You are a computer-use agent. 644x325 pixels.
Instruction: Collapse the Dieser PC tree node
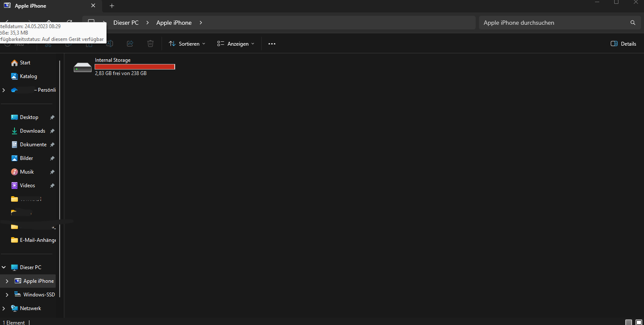[x=4, y=267]
